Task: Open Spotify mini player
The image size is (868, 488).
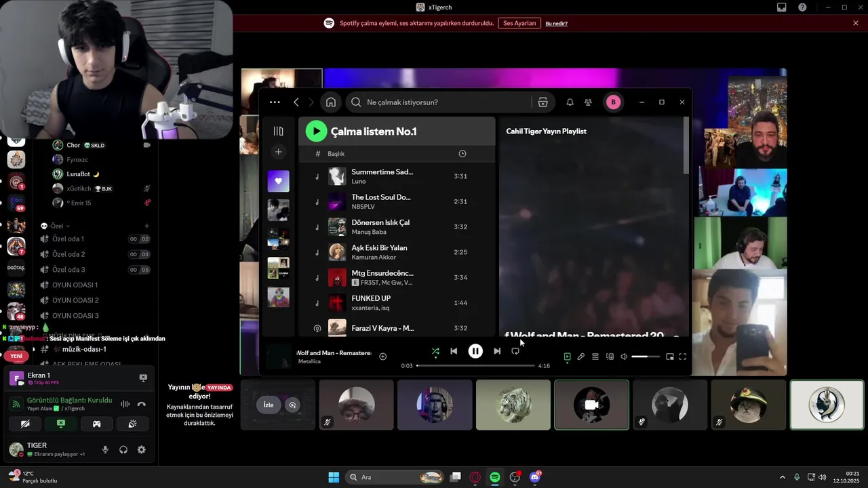Action: pyautogui.click(x=670, y=357)
